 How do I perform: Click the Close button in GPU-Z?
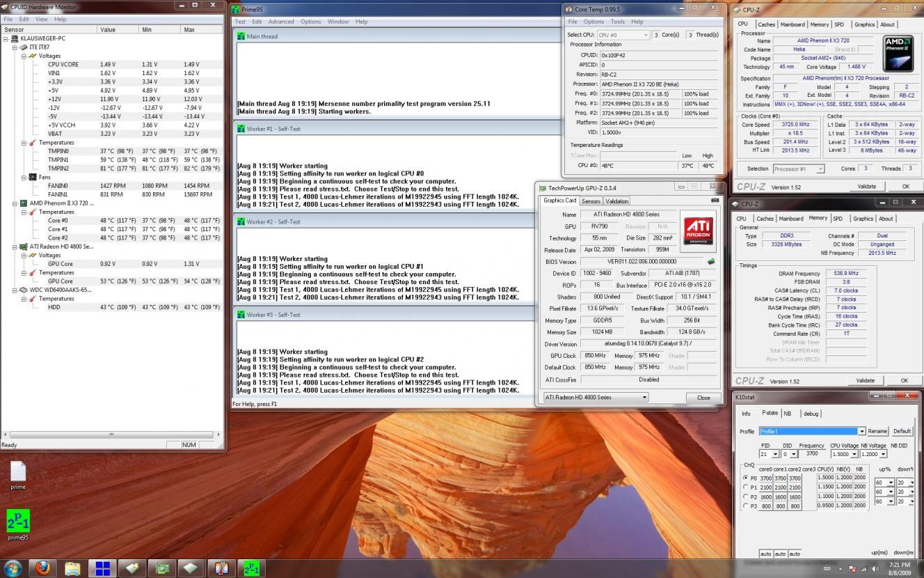pyautogui.click(x=703, y=398)
